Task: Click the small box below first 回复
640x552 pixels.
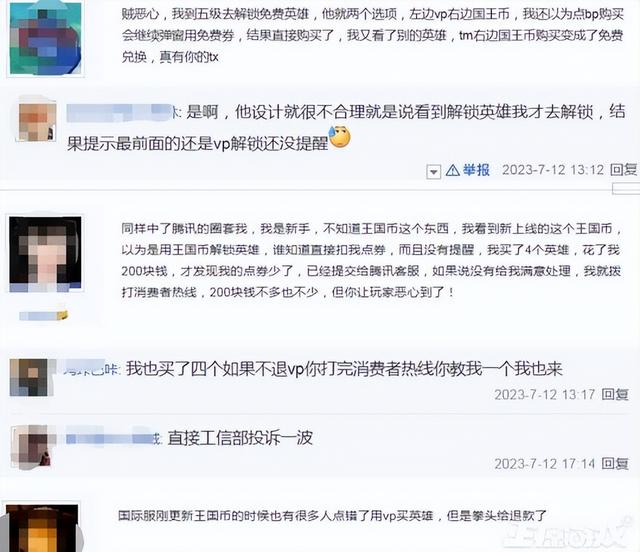Action: pos(626,188)
